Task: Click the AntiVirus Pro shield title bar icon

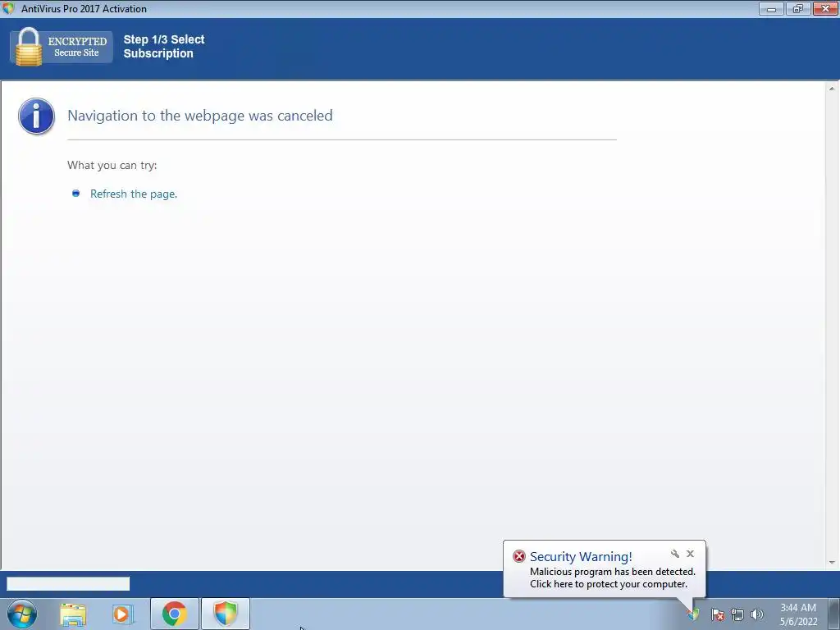Action: coord(8,8)
